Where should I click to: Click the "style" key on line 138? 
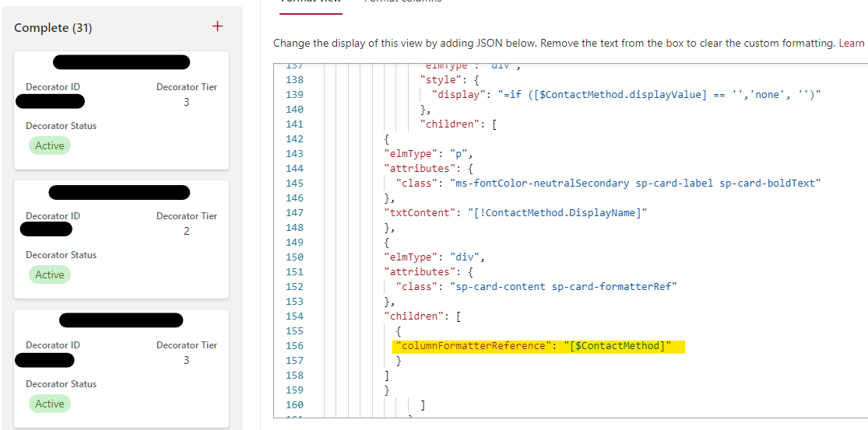(441, 79)
